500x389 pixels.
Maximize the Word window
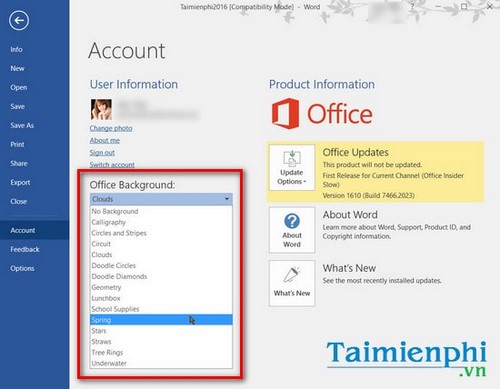coord(464,6)
